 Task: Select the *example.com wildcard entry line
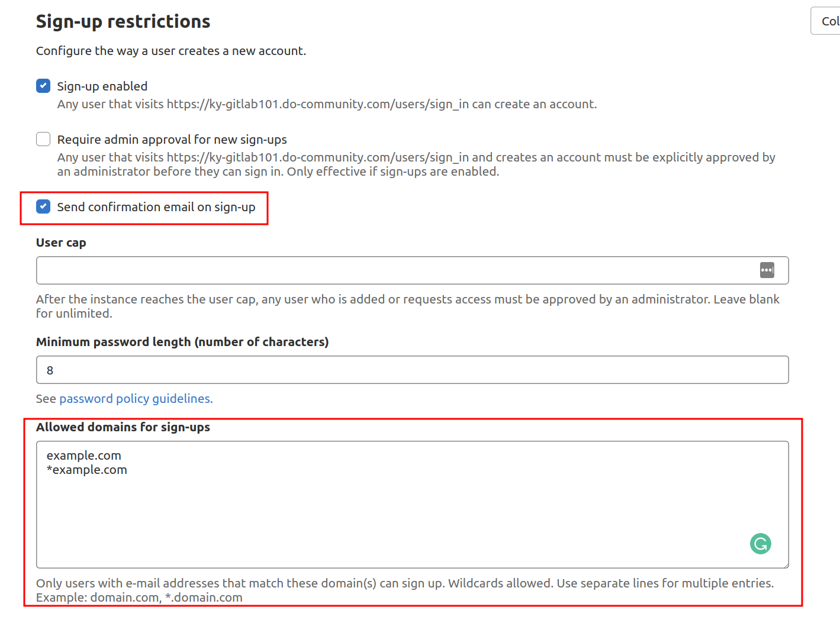tap(86, 469)
